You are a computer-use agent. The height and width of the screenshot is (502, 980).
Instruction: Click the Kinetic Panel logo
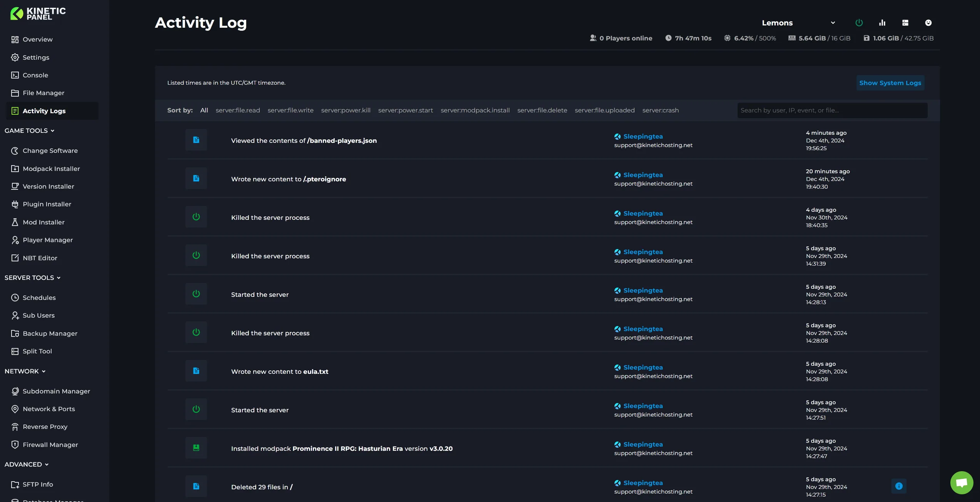pos(37,13)
